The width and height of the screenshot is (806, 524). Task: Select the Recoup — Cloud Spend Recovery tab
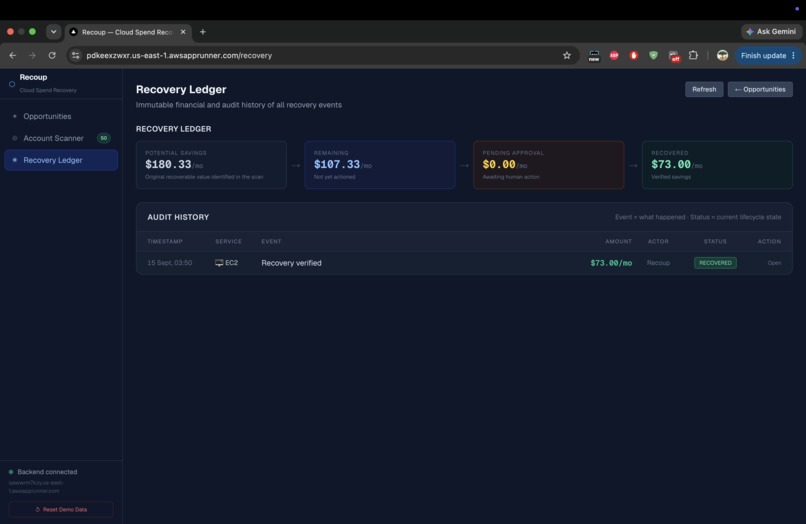pyautogui.click(x=128, y=32)
